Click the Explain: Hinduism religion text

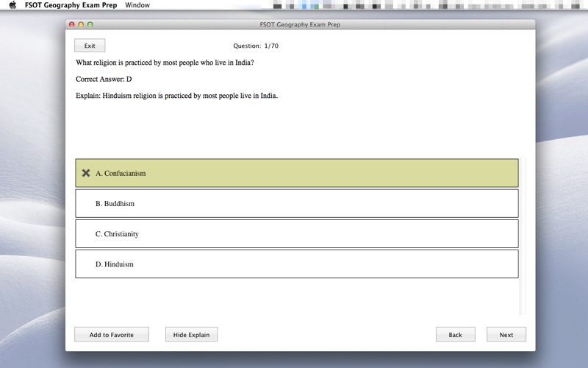(x=176, y=96)
